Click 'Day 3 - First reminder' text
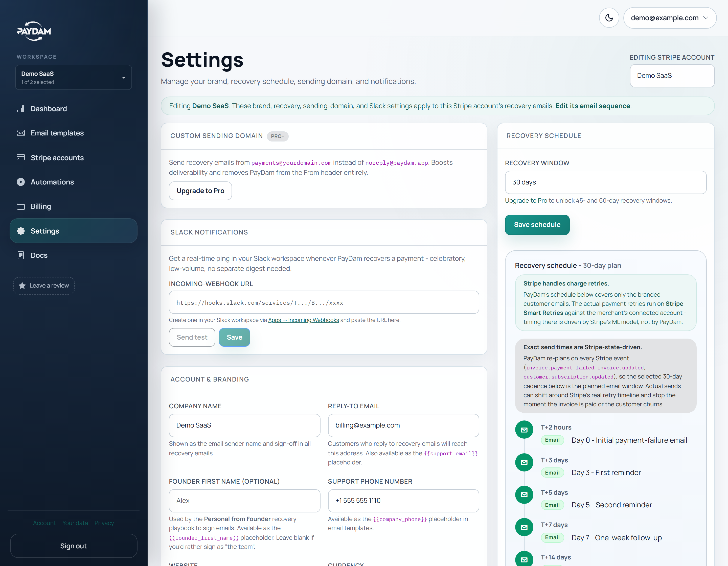728x566 pixels. (606, 473)
